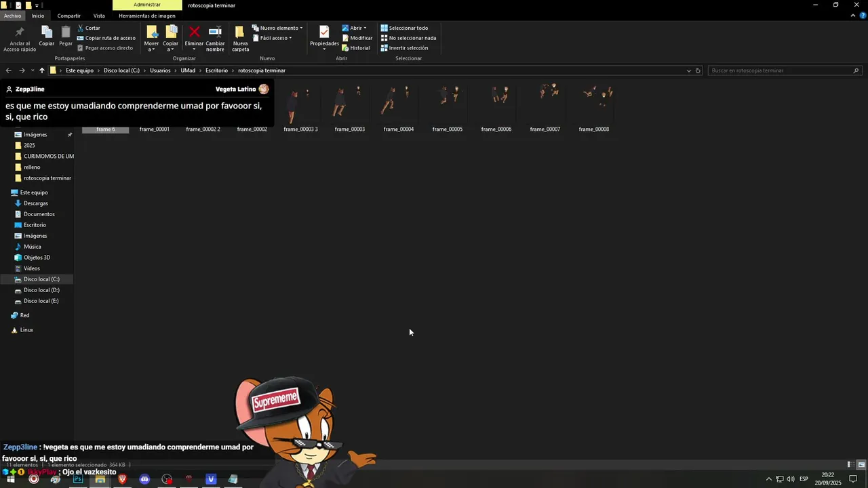The height and width of the screenshot is (488, 868).
Task: Open the notification center icon
Action: 853,479
